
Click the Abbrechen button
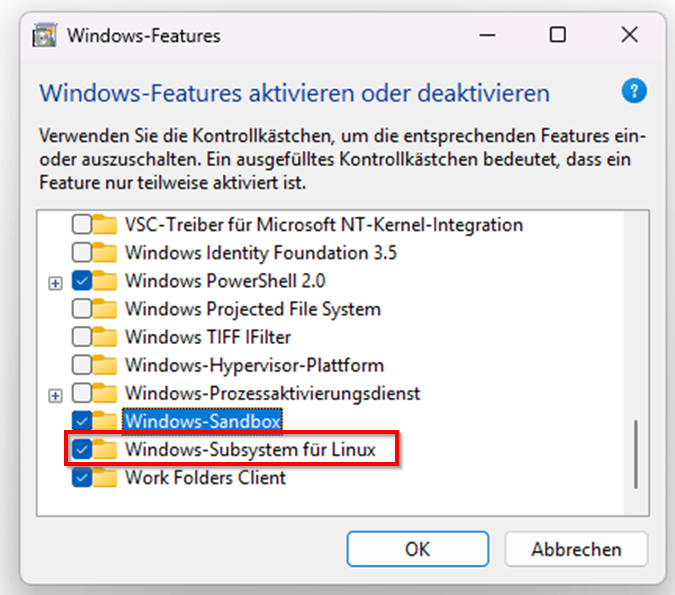[x=576, y=549]
